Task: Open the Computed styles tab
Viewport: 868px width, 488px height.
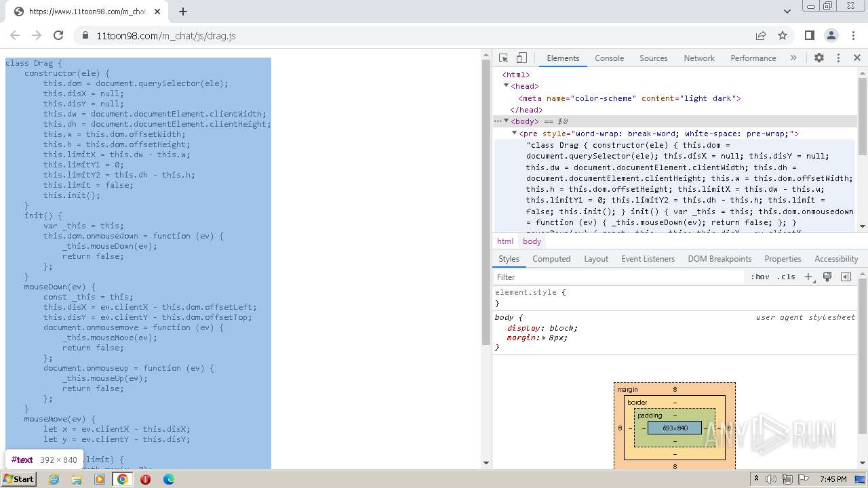Action: [551, 259]
